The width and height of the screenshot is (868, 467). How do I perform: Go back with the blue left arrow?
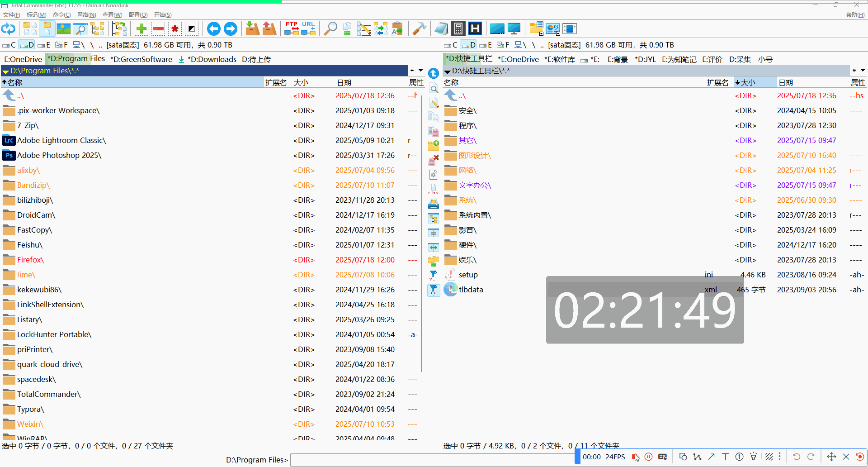point(213,29)
